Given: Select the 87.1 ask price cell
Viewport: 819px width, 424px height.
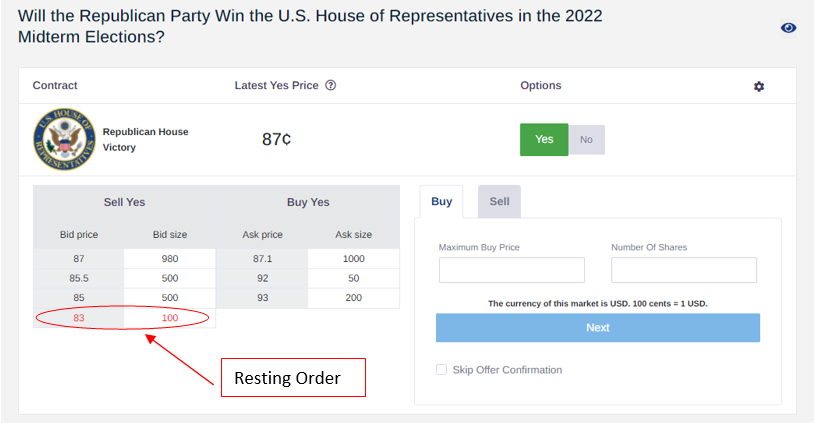Looking at the screenshot, I should (x=262, y=258).
